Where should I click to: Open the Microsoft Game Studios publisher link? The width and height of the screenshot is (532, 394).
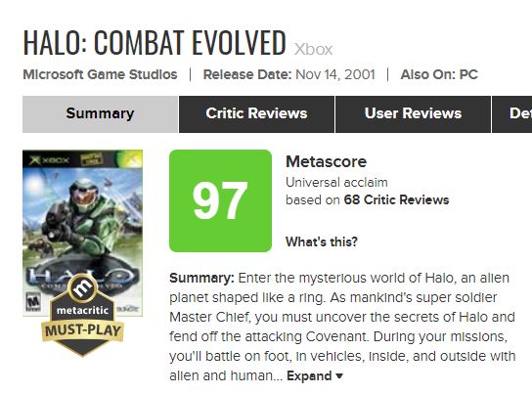click(x=100, y=74)
